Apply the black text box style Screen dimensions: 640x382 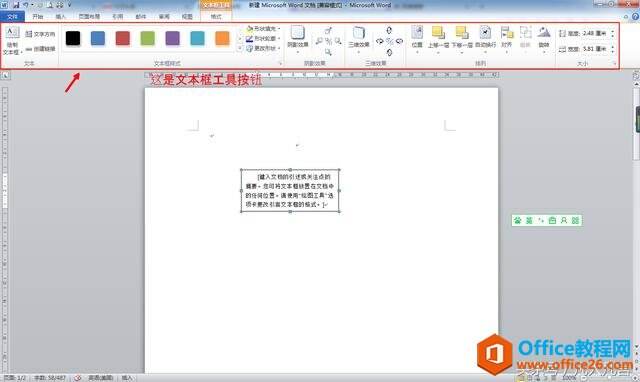(73, 38)
